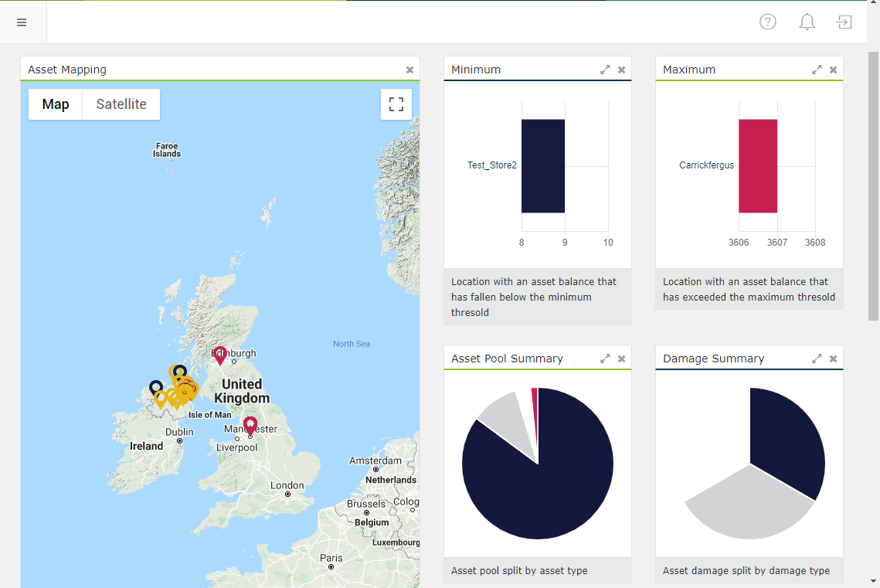This screenshot has width=880, height=588.
Task: Toggle the map fullscreen control
Action: click(x=396, y=104)
